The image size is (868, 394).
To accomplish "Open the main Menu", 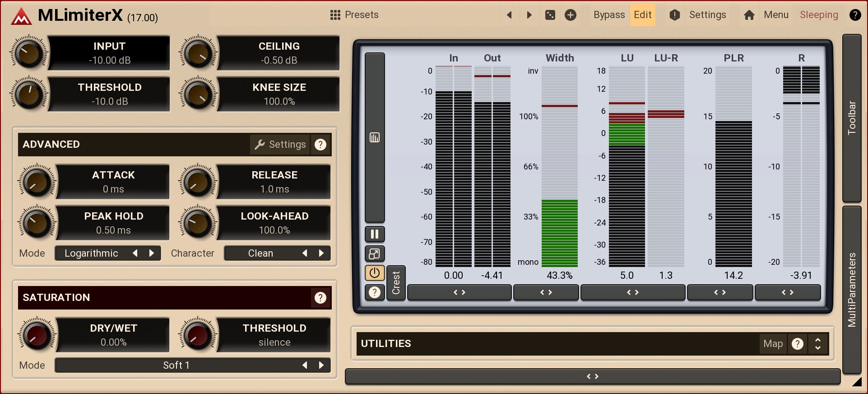I will click(776, 15).
